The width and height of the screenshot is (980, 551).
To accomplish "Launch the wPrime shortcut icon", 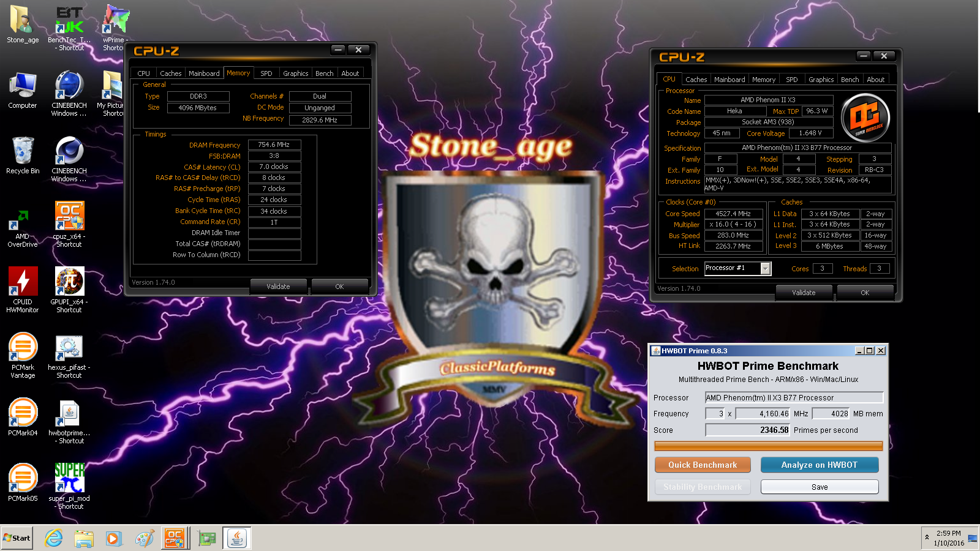I will pos(115,28).
